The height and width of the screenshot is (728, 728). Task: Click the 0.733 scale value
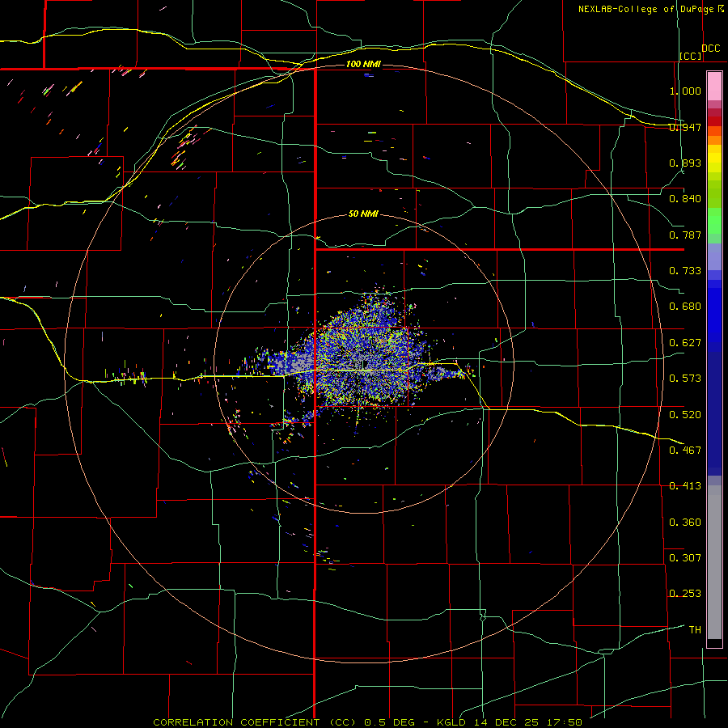click(x=685, y=271)
